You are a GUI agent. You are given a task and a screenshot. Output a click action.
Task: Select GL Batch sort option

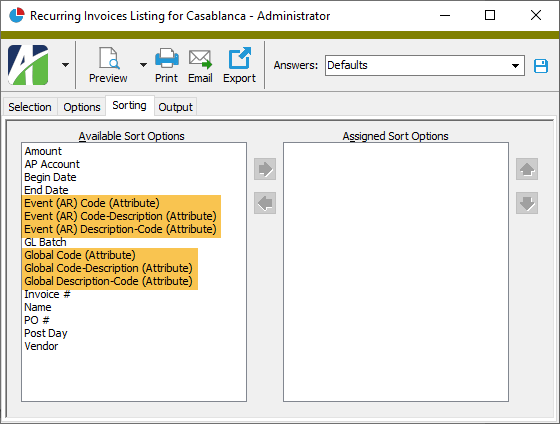[x=45, y=242]
